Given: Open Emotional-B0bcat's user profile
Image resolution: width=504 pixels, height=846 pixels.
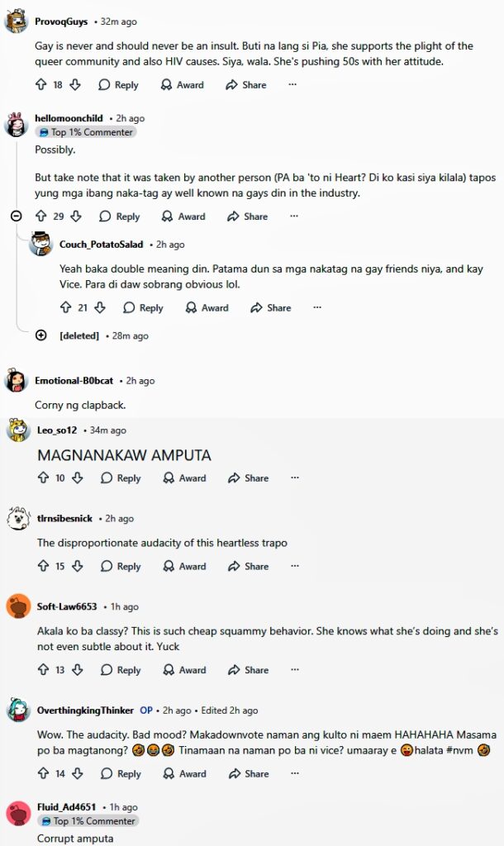Looking at the screenshot, I should tap(77, 381).
